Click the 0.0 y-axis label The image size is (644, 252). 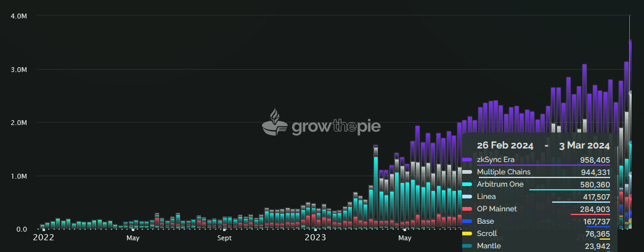point(22,229)
